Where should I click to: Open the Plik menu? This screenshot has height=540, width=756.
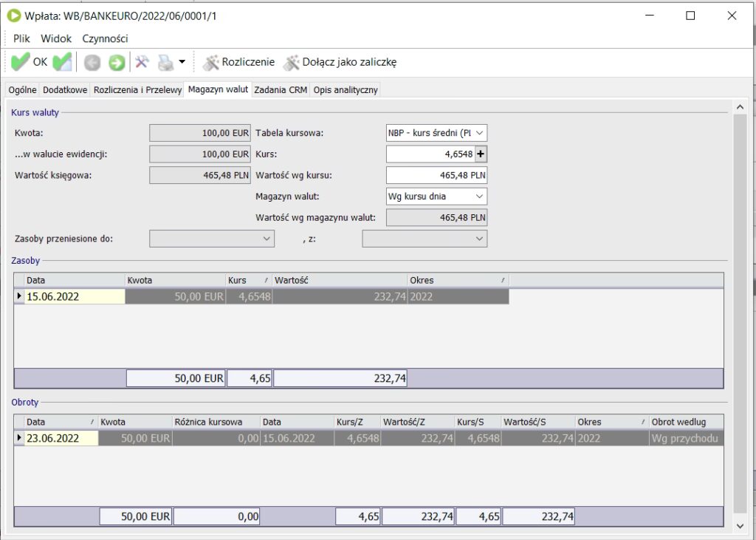[23, 38]
